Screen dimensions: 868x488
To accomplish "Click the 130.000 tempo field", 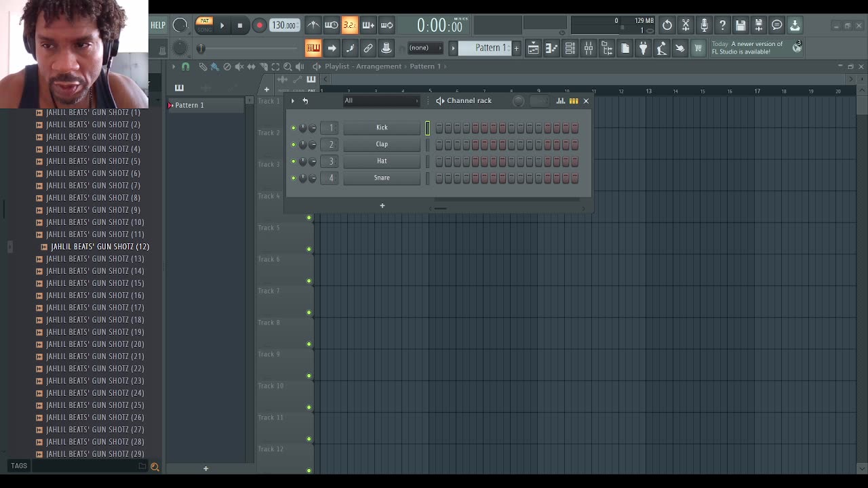I will coord(284,26).
